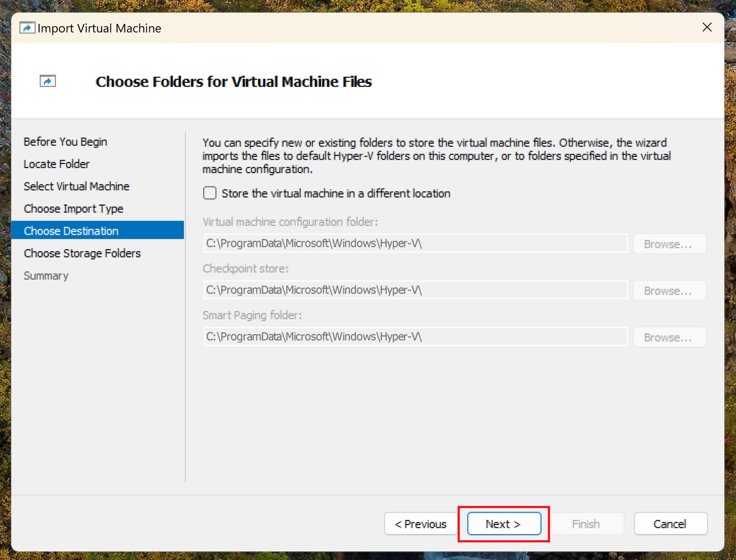The image size is (736, 560).
Task: Go to the Before You Begin step
Action: [x=65, y=142]
